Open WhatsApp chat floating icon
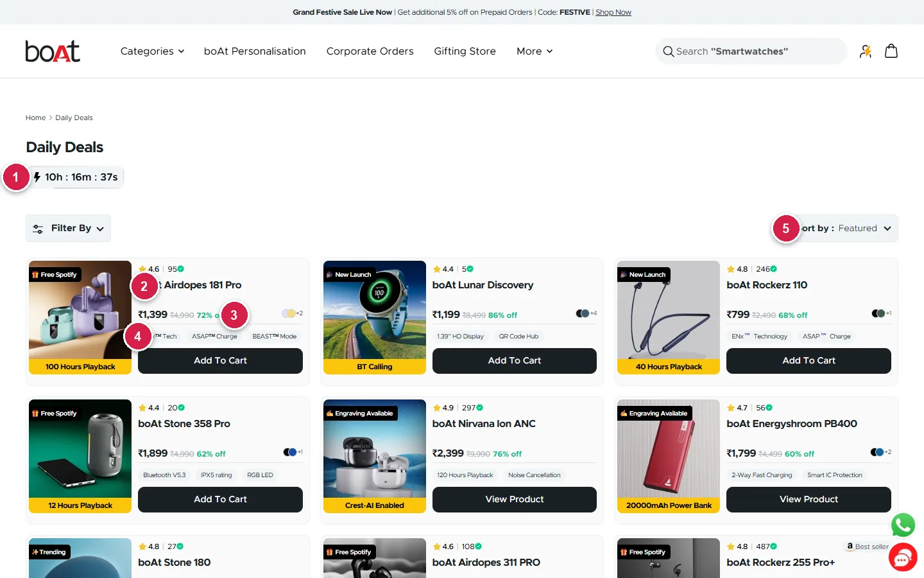 point(903,525)
